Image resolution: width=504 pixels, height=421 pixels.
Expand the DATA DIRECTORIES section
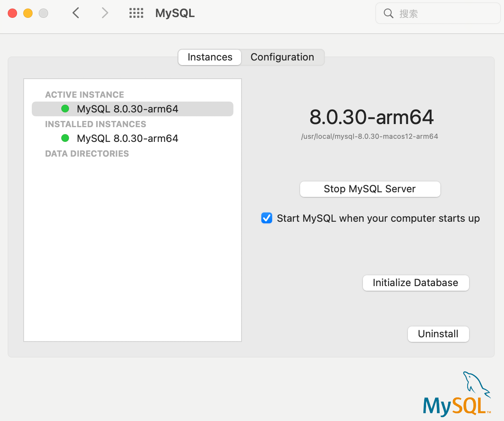(87, 154)
